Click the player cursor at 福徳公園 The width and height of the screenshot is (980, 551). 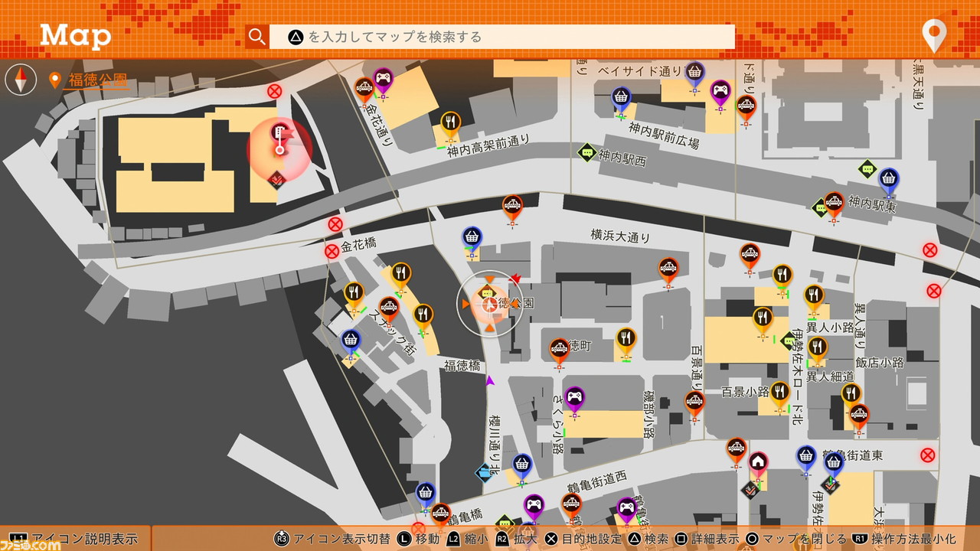click(x=488, y=305)
